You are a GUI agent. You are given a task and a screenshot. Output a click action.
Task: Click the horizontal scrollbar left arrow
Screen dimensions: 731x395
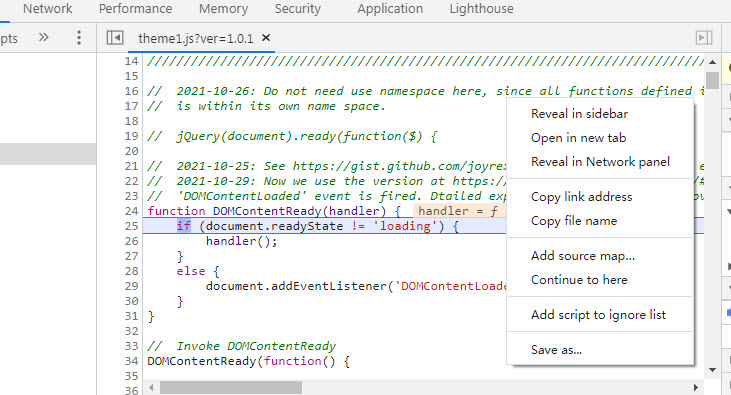point(151,387)
